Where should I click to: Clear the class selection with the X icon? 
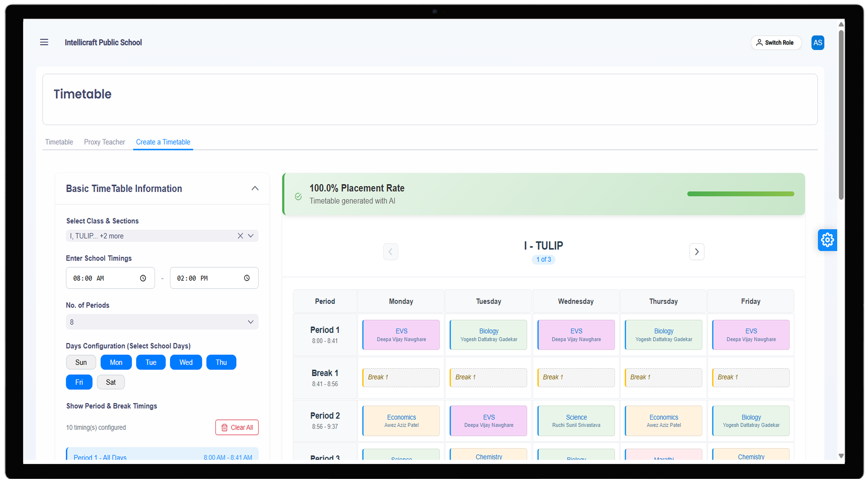tap(240, 236)
